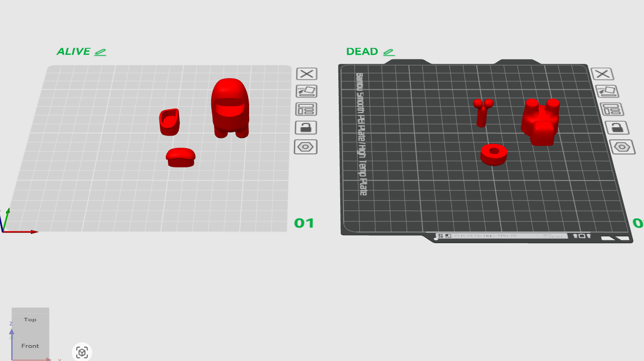The image size is (644, 361).
Task: Select the crewmate body model on ALIVE plate
Action: tap(230, 108)
